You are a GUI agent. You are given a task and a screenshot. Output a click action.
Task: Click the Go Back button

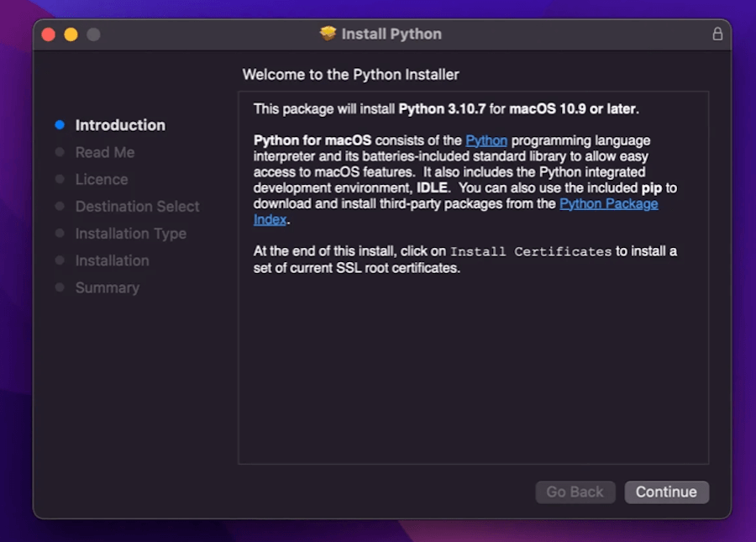click(x=575, y=492)
